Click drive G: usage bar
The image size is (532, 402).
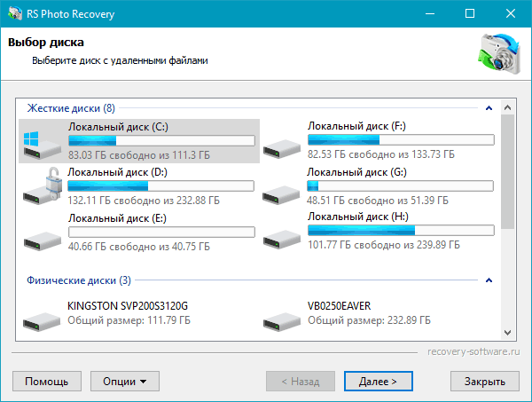pyautogui.click(x=401, y=186)
